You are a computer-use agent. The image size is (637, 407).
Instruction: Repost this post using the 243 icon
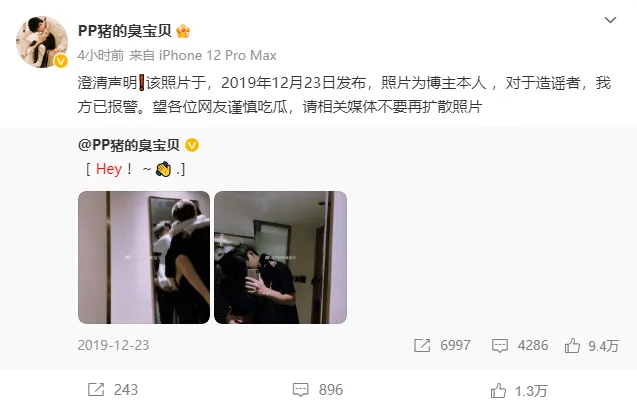pos(96,390)
